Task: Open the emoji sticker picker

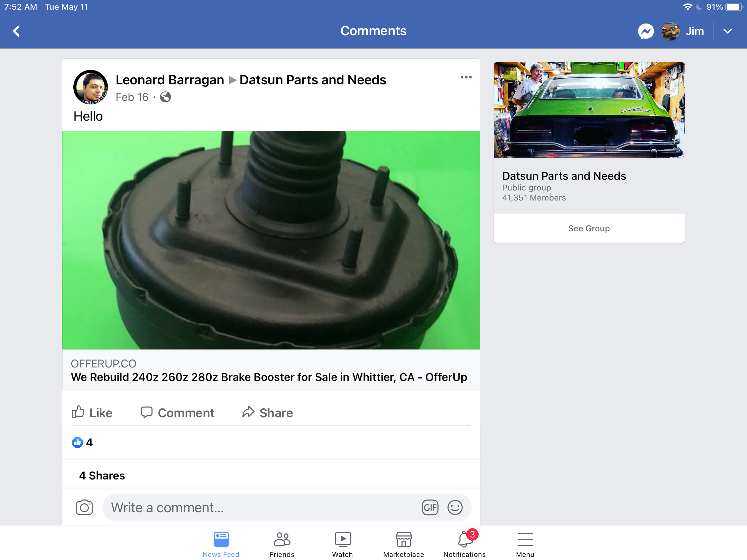Action: click(x=455, y=507)
